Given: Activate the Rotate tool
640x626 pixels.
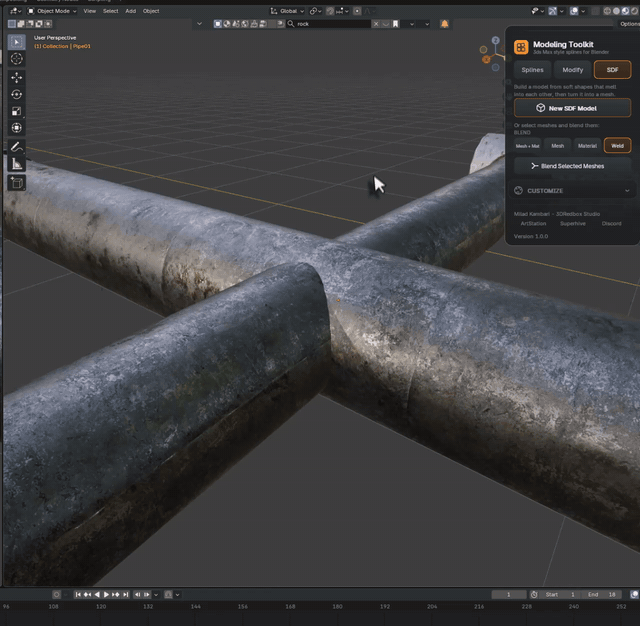Looking at the screenshot, I should [x=17, y=94].
